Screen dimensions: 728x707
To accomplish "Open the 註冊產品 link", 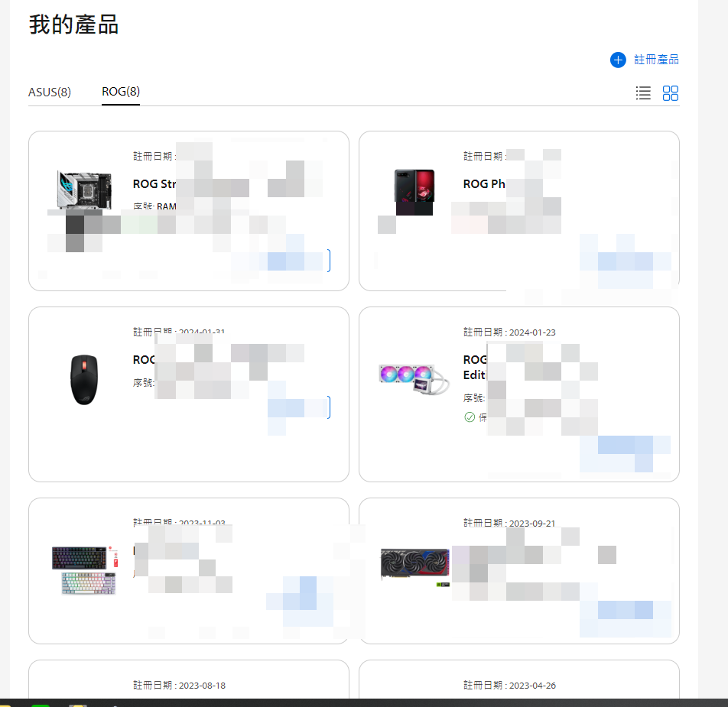I will pos(656,60).
